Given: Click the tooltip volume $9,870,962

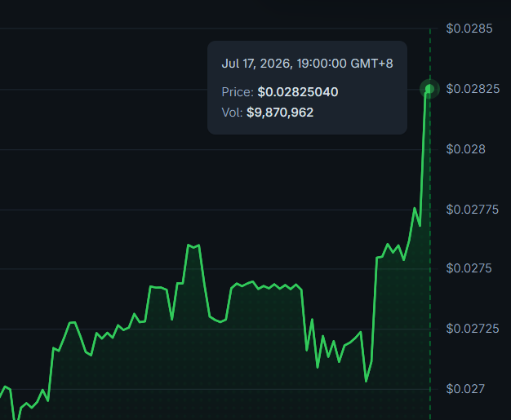Looking at the screenshot, I should coord(280,113).
